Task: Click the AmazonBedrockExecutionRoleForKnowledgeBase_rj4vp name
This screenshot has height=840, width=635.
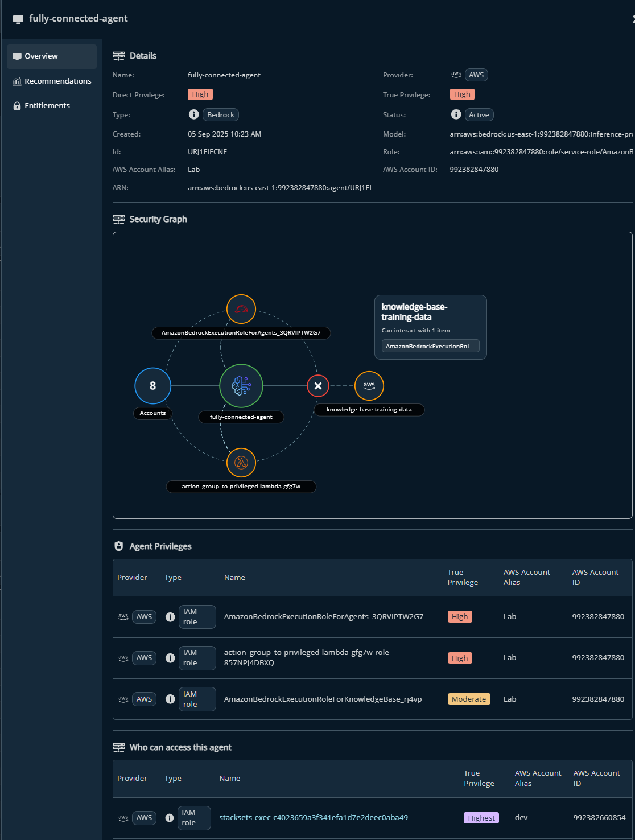Action: (323, 699)
